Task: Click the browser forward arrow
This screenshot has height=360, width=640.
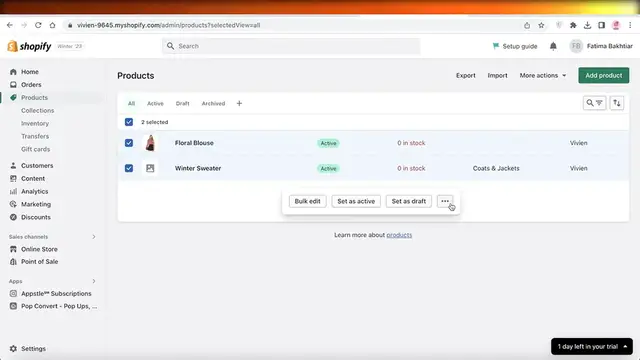Action: [24, 25]
